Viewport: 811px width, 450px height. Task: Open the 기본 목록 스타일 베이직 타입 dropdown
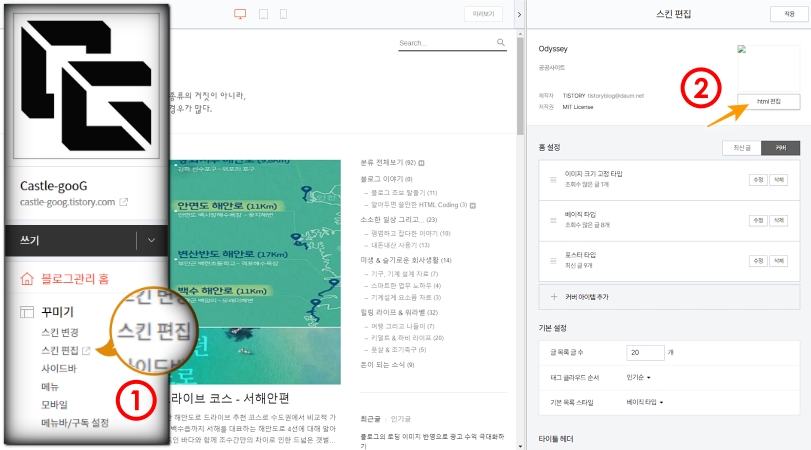[644, 402]
